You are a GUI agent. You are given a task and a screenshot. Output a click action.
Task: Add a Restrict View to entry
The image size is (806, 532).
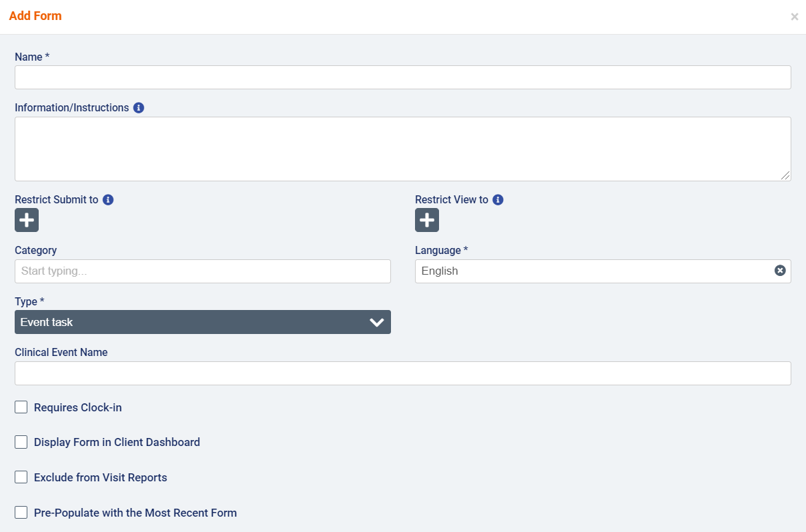(x=427, y=220)
